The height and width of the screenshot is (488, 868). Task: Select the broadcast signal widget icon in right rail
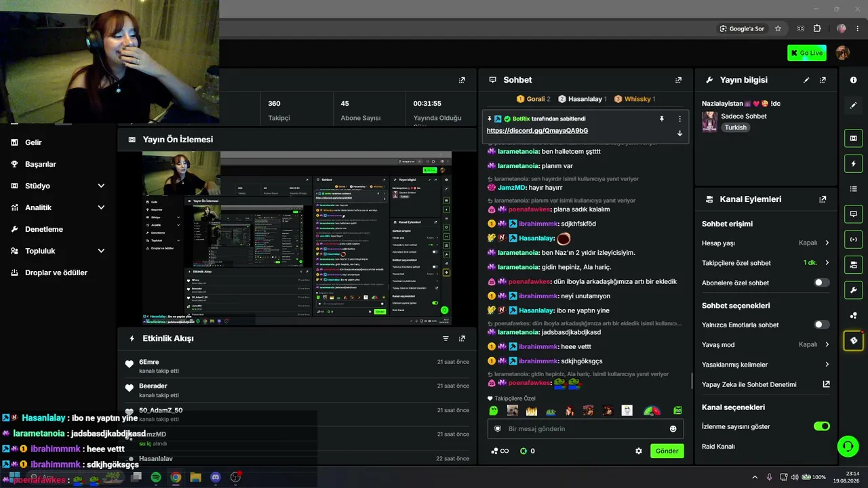click(853, 239)
